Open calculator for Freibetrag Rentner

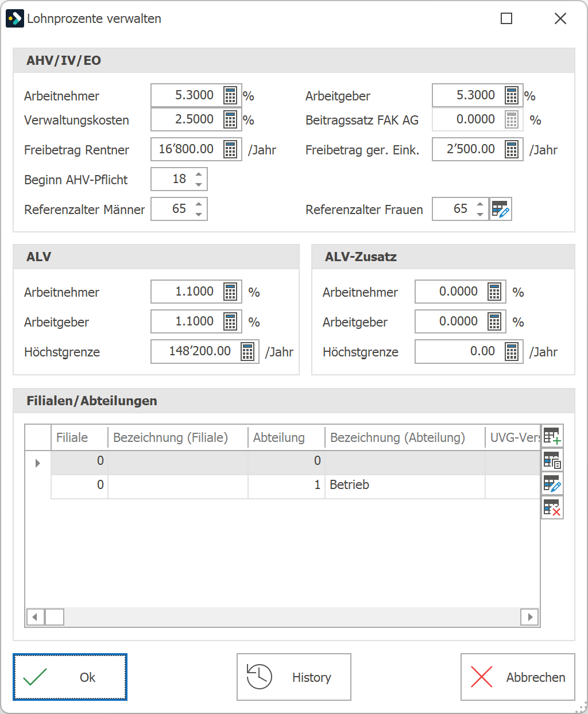pos(230,149)
